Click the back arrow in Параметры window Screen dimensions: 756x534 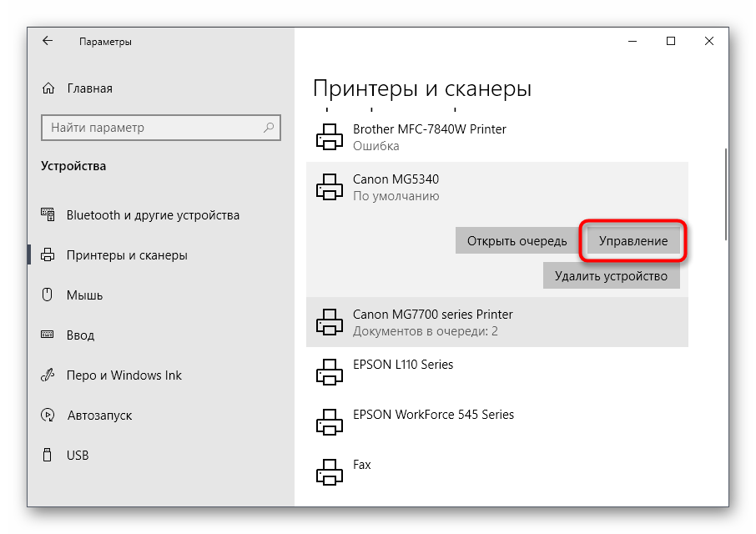48,41
